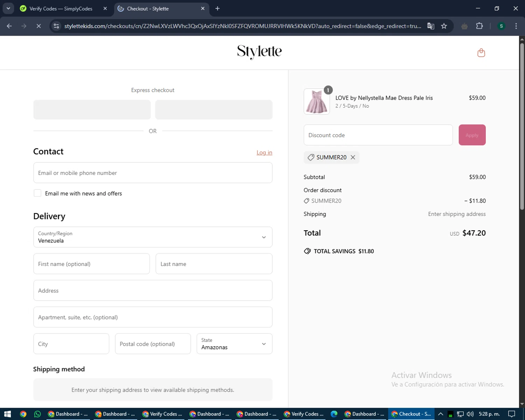Click the Email or mobile phone number field
525x420 pixels.
pos(153,173)
